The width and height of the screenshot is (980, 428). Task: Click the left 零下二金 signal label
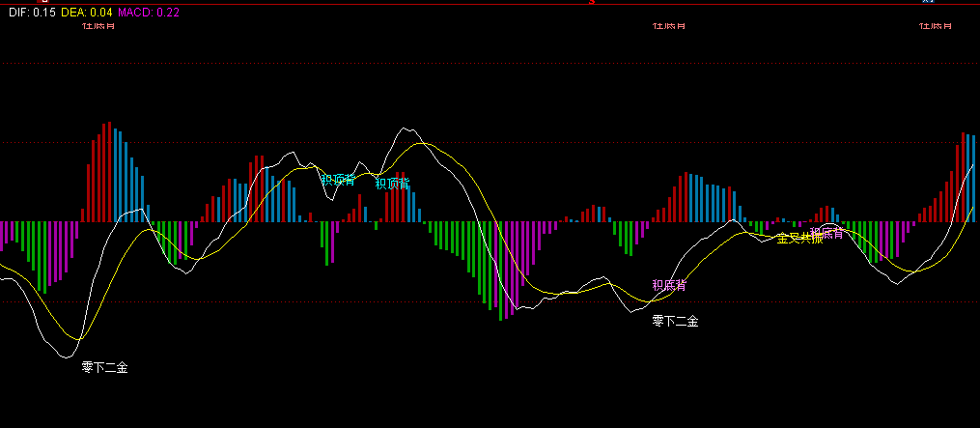pos(104,367)
